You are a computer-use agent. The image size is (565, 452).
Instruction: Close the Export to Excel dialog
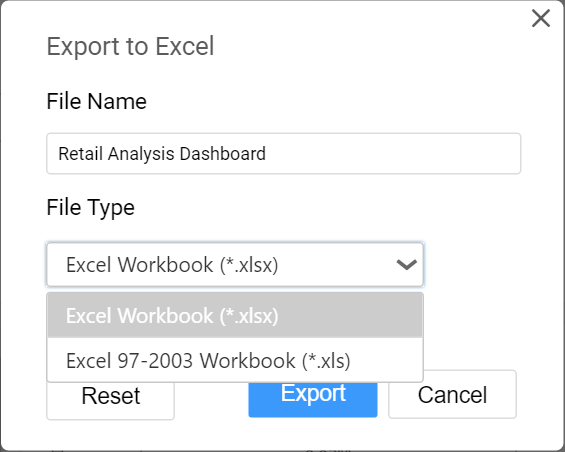[540, 18]
